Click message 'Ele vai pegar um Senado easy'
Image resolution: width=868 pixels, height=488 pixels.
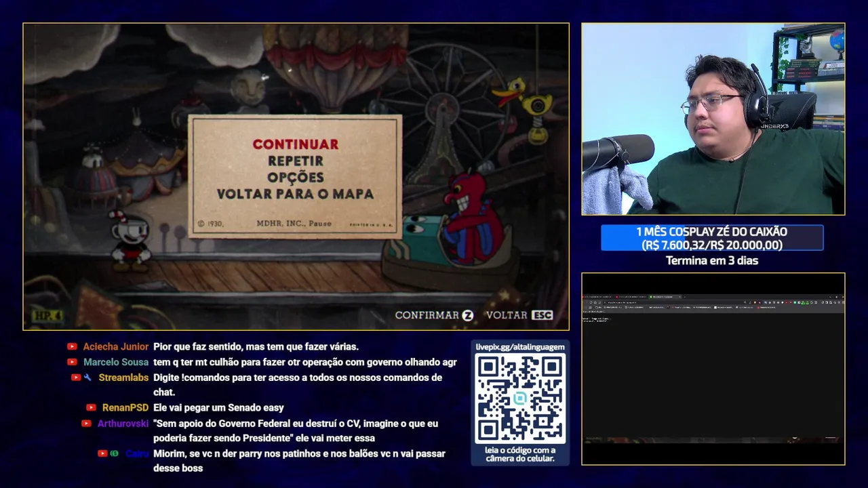tap(218, 407)
